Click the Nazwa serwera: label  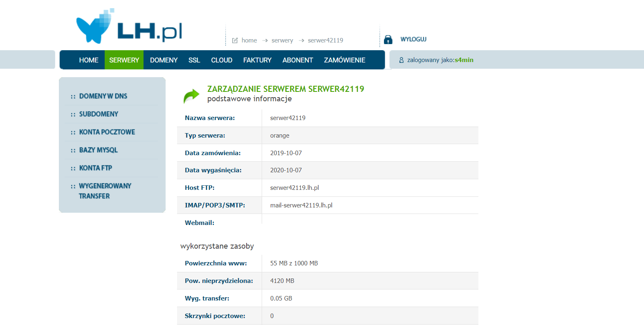(x=210, y=118)
